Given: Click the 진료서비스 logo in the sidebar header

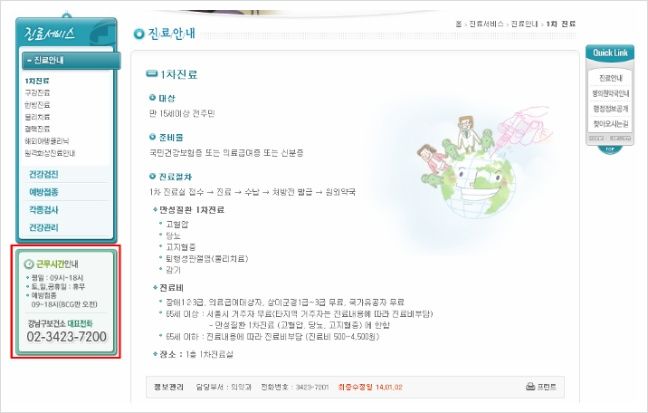Looking at the screenshot, I should [50, 33].
